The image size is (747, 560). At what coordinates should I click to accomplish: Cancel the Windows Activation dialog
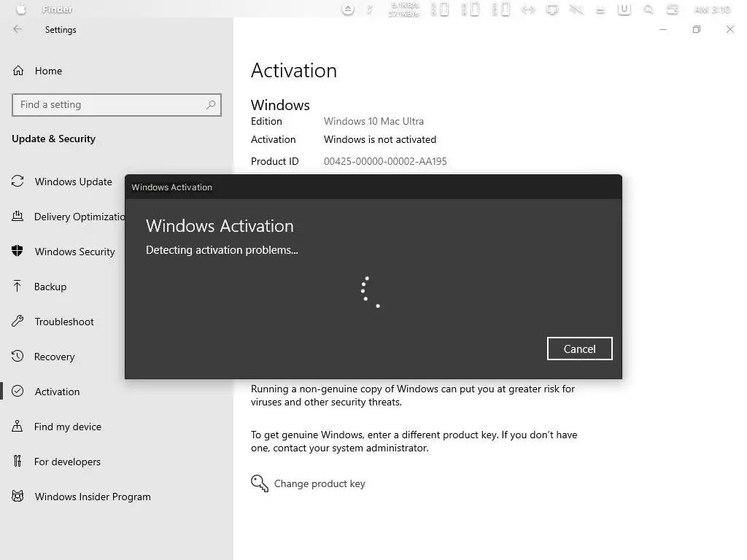[x=579, y=349]
